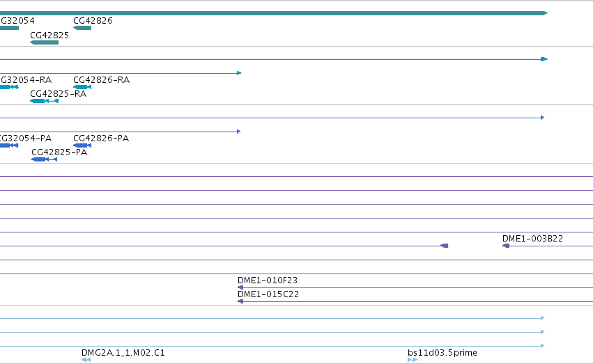
Task: Select the DME1-015C22 clone arrowhead
Action: coord(240,301)
